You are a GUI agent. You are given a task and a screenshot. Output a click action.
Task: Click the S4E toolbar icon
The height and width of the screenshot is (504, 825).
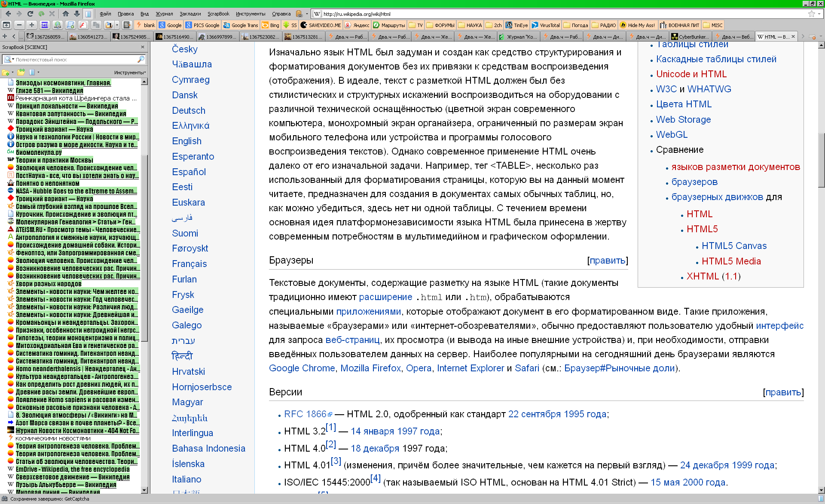(45, 25)
